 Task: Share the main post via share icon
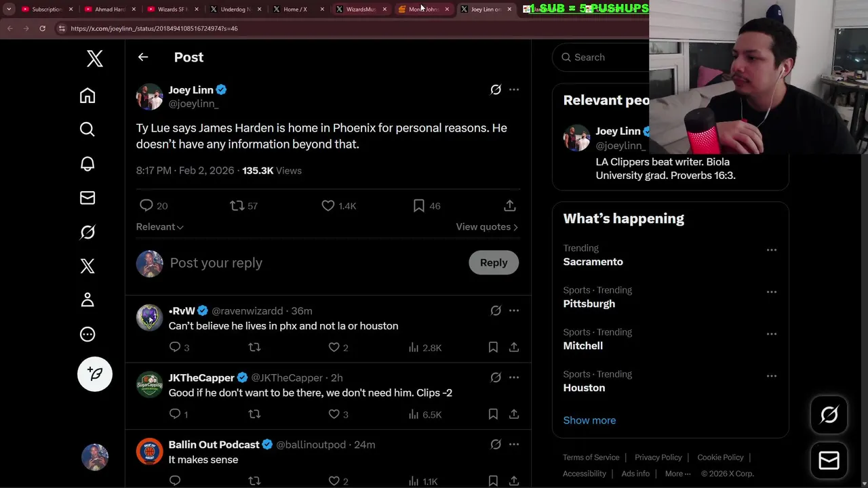point(510,205)
